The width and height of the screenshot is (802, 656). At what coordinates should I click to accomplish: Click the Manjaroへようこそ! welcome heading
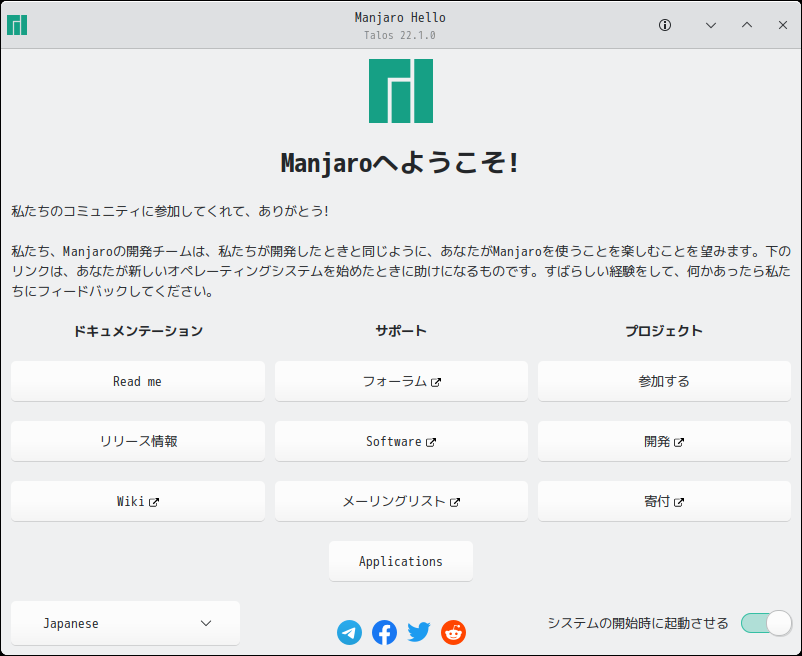click(400, 163)
